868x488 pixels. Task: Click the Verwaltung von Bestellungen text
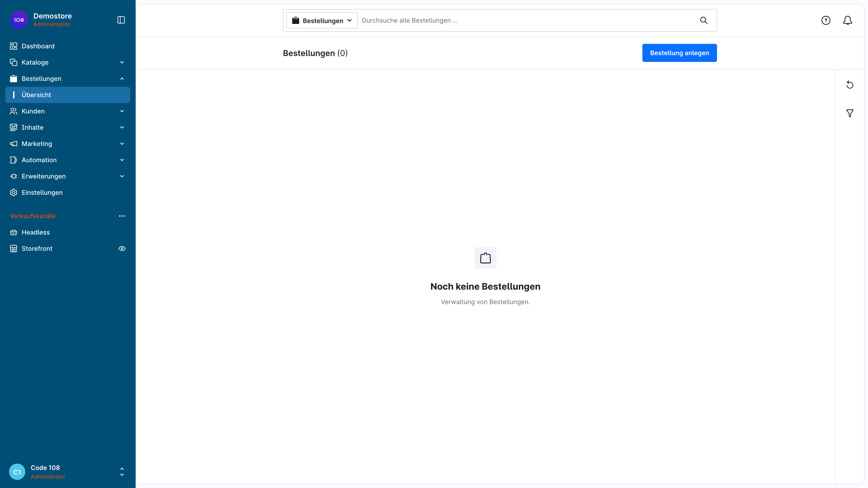[x=485, y=302]
